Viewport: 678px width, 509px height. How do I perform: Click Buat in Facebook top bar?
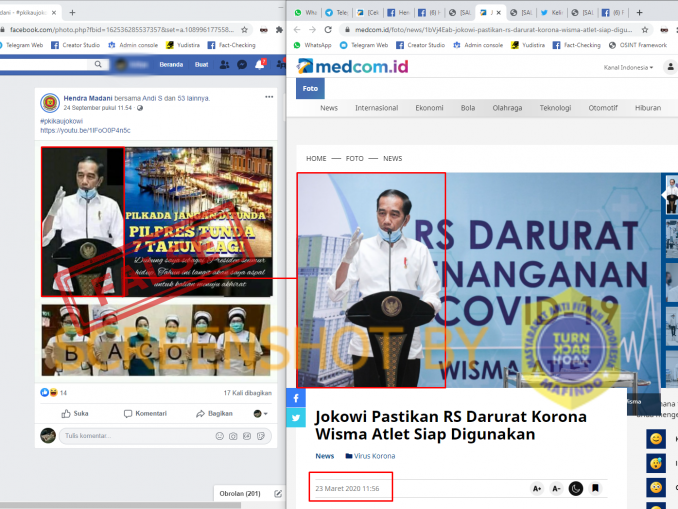[x=201, y=64]
